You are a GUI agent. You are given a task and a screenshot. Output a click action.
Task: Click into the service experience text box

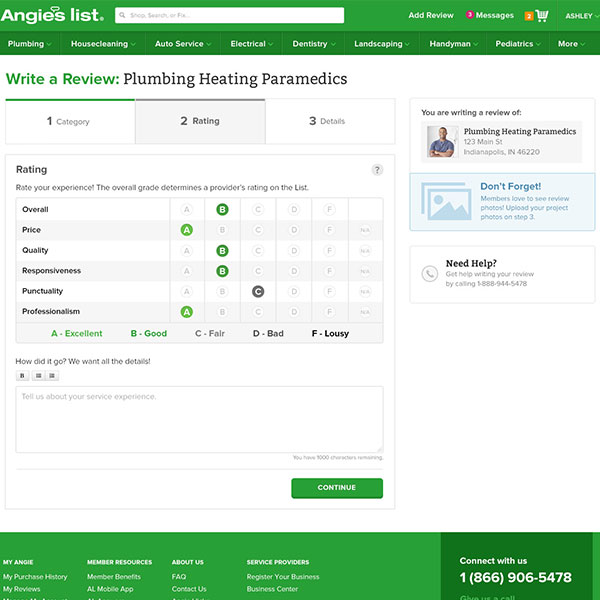tap(199, 419)
